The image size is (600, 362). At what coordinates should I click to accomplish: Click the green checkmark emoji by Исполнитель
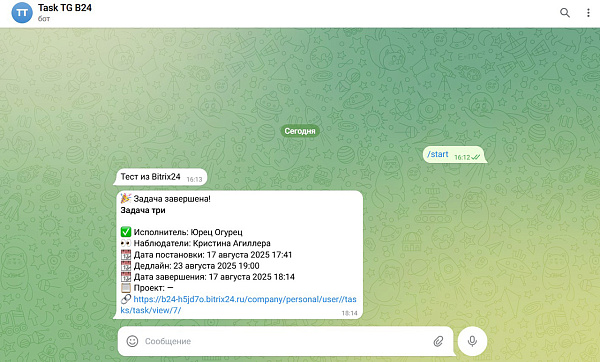pos(126,232)
